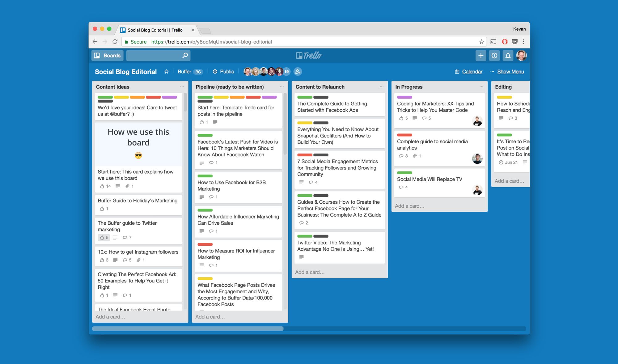Screen dimensions: 618x364
Task: Open the Content Ideas list menu
Action: pos(182,87)
